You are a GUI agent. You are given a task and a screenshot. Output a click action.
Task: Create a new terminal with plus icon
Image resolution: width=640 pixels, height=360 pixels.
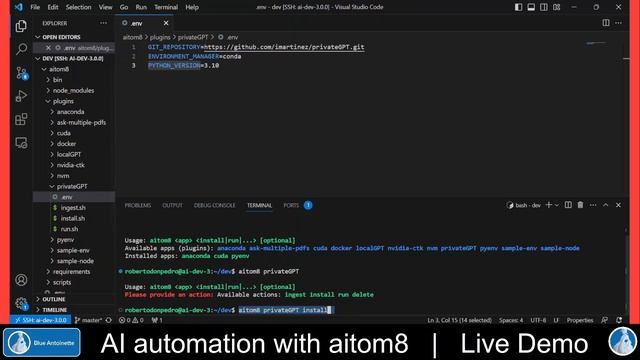coord(549,205)
